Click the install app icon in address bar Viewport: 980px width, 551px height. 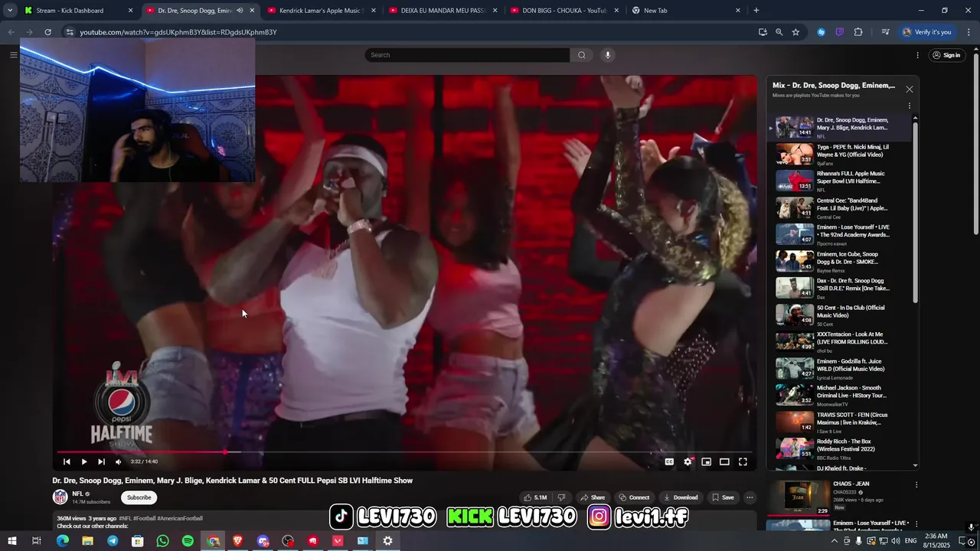(x=763, y=32)
